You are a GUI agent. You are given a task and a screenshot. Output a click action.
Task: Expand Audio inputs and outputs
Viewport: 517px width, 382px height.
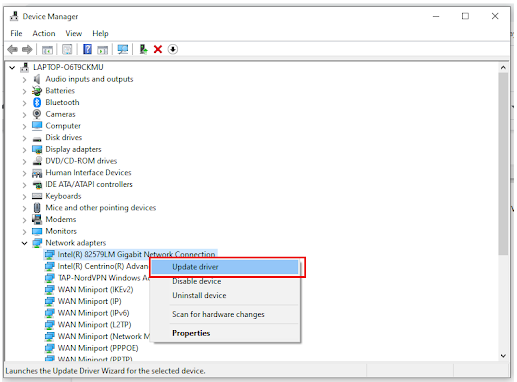[24, 80]
